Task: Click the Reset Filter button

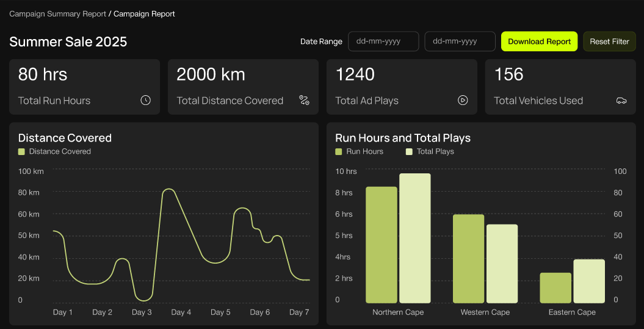Action: coord(609,42)
